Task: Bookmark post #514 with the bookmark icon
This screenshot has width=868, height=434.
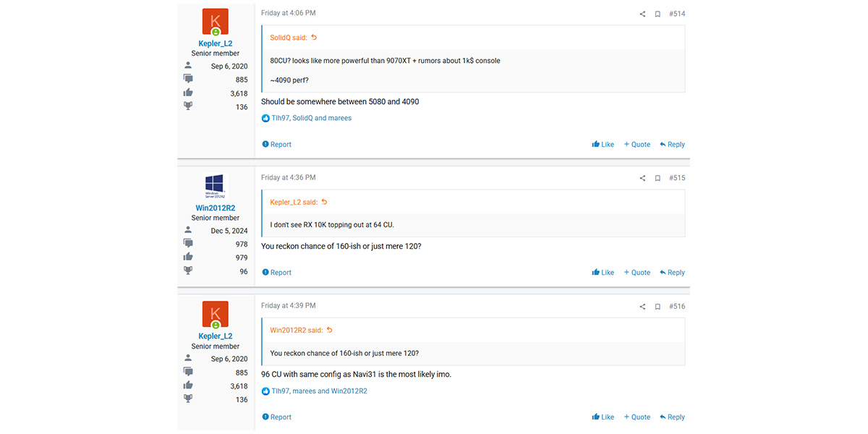Action: click(658, 14)
